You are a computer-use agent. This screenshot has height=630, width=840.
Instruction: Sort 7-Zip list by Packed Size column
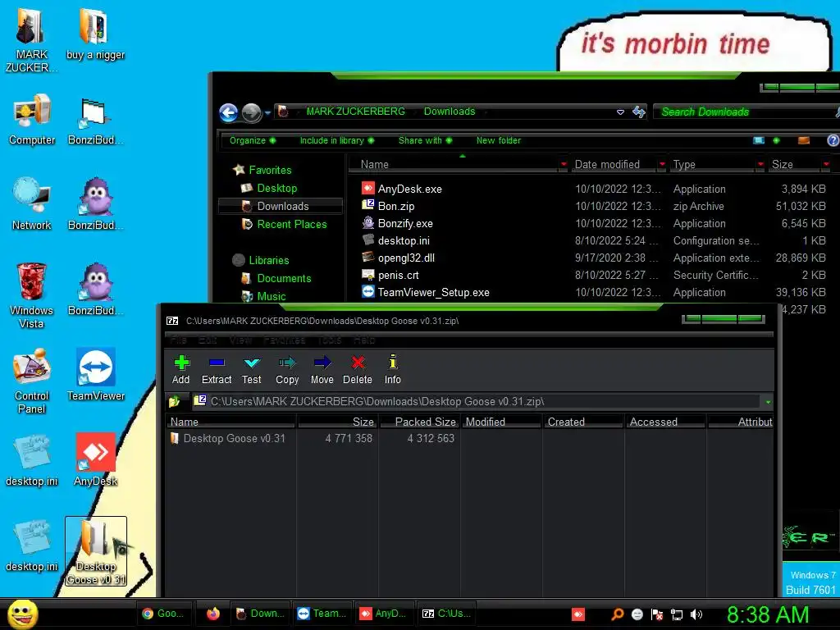pos(419,422)
